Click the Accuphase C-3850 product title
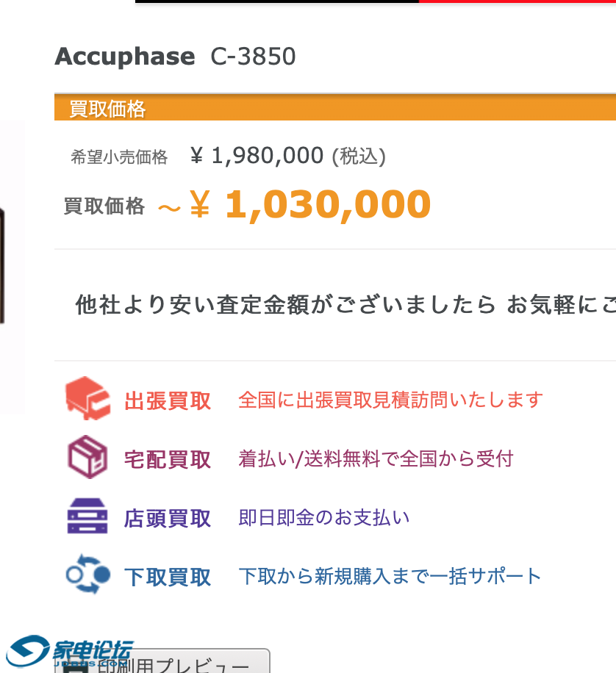Screen dimensions: 616x673 [175, 57]
